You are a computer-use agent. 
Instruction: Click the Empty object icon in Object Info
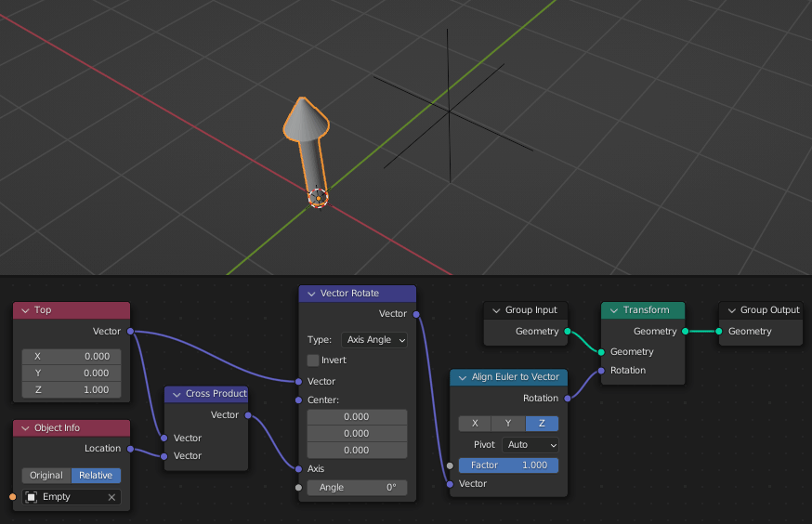32,497
